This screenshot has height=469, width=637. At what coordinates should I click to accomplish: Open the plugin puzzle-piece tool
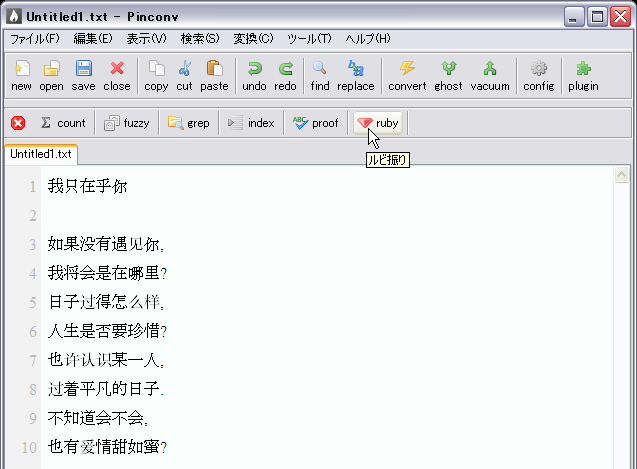pyautogui.click(x=583, y=76)
